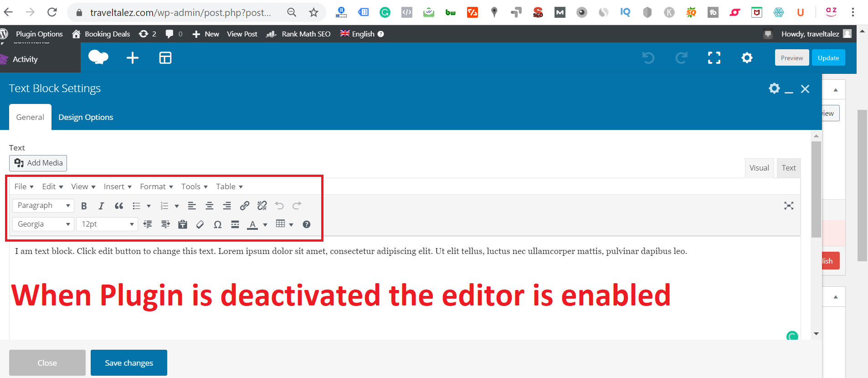Open the page builder settings gear

pos(747,58)
